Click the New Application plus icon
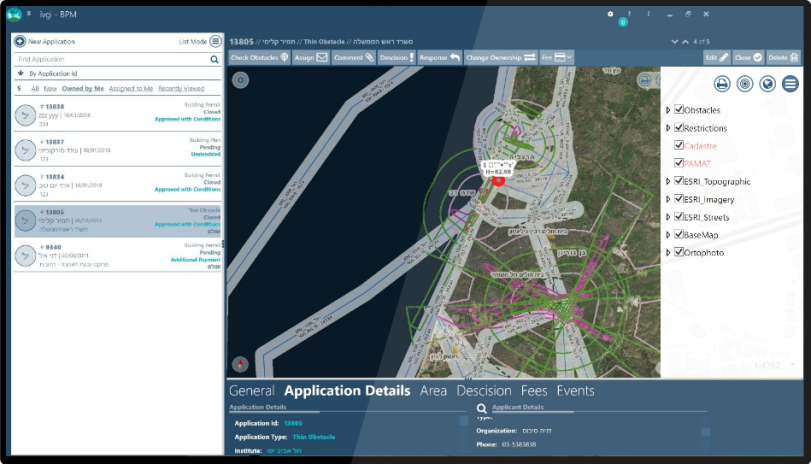This screenshot has height=464, width=811. 20,42
